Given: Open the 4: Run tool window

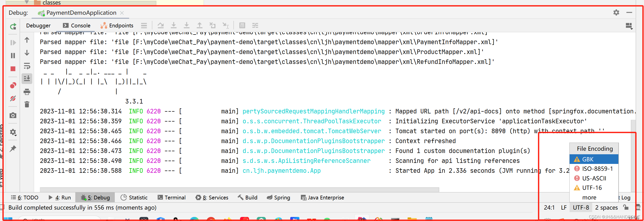Looking at the screenshot, I should pyautogui.click(x=60, y=197).
